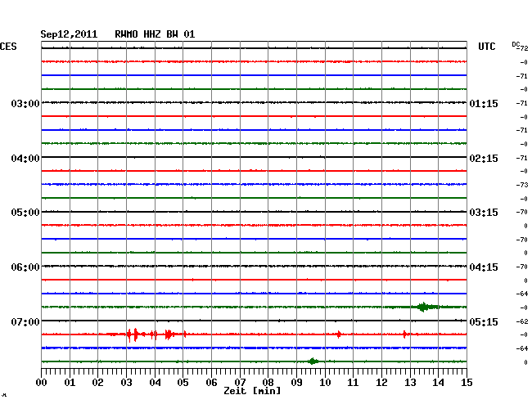The image size is (532, 404).
Task: Click the 13 minute axis tick label
Action: [410, 382]
